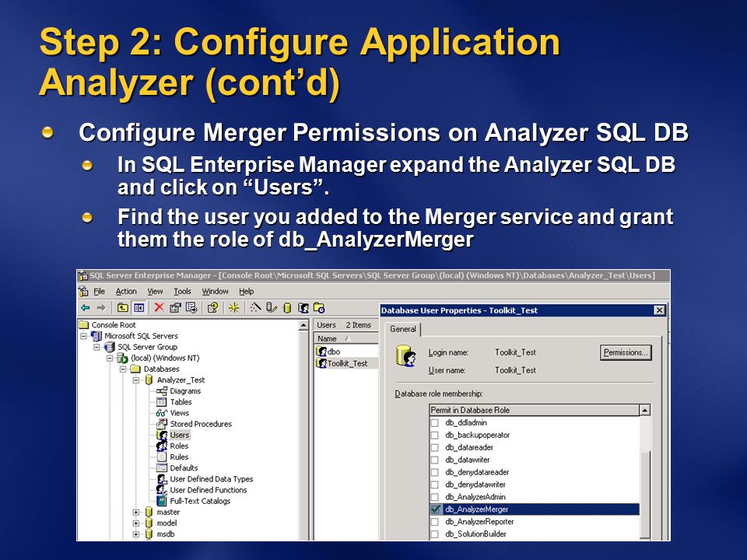Screen dimensions: 747x560
Task: Select the Defaults icon in tree
Action: point(162,467)
